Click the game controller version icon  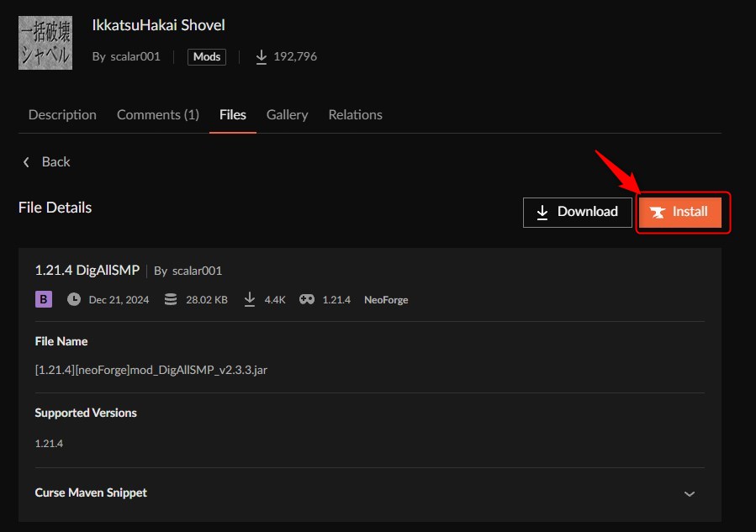(307, 299)
